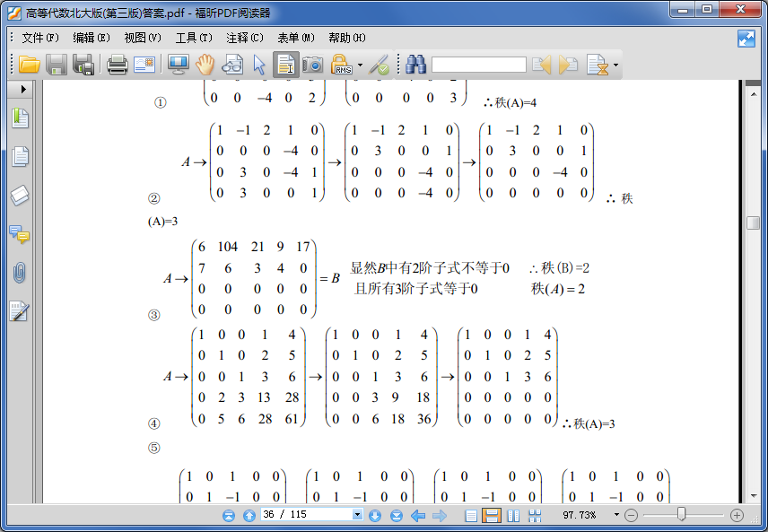The image size is (768, 532).
Task: Click the zoom slider handle
Action: click(681, 514)
